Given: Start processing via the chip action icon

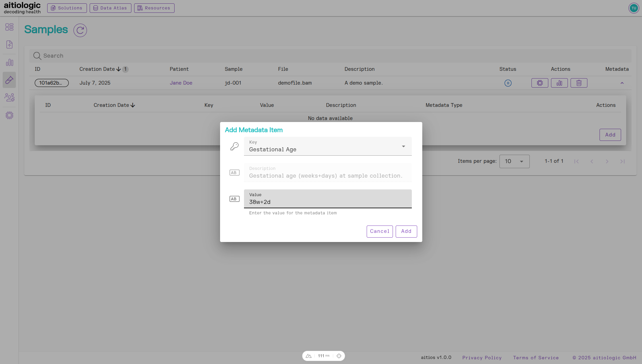Looking at the screenshot, I should (x=540, y=83).
